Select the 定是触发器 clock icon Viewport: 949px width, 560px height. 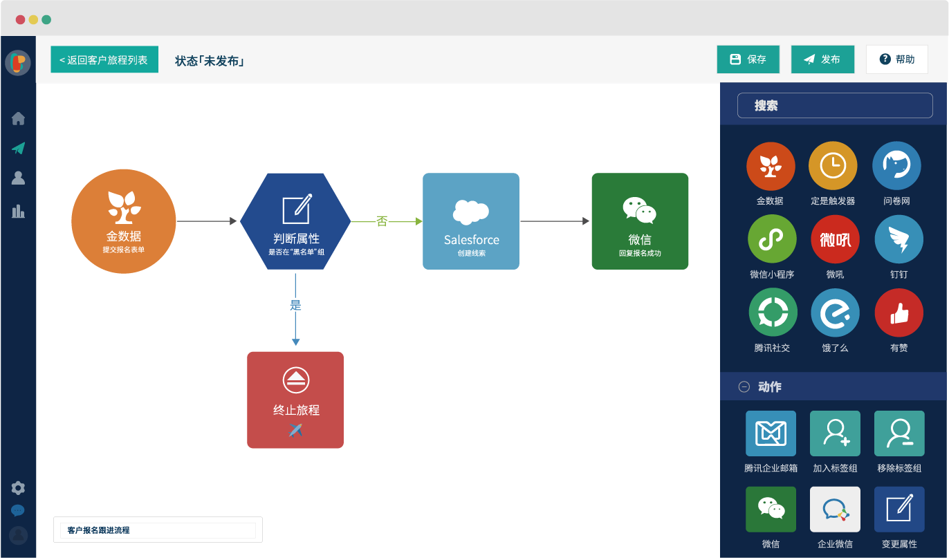point(833,167)
